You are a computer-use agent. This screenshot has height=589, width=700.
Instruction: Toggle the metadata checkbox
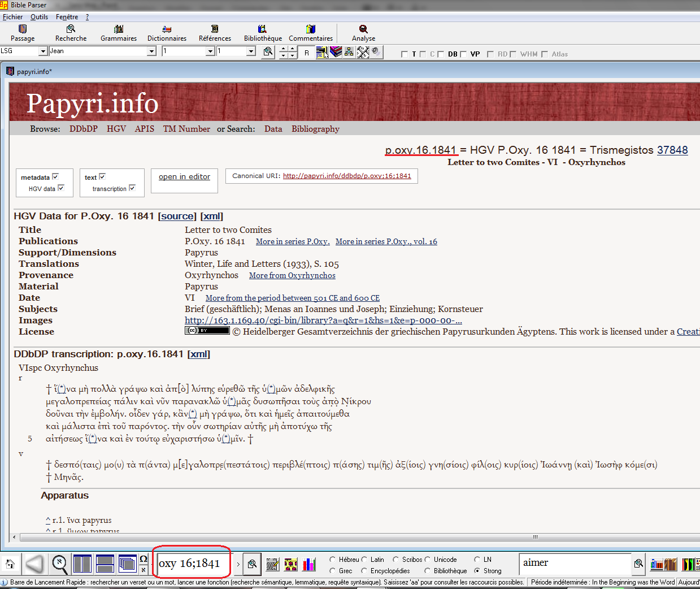[55, 177]
